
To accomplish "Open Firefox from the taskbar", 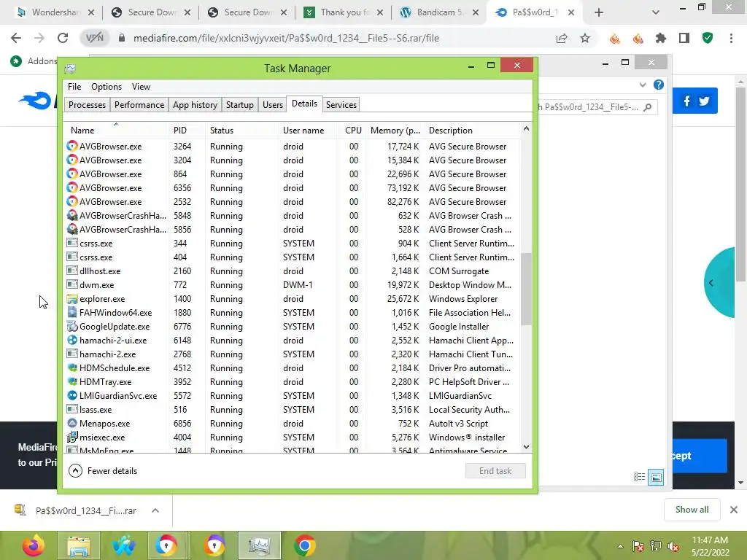I will (34, 545).
